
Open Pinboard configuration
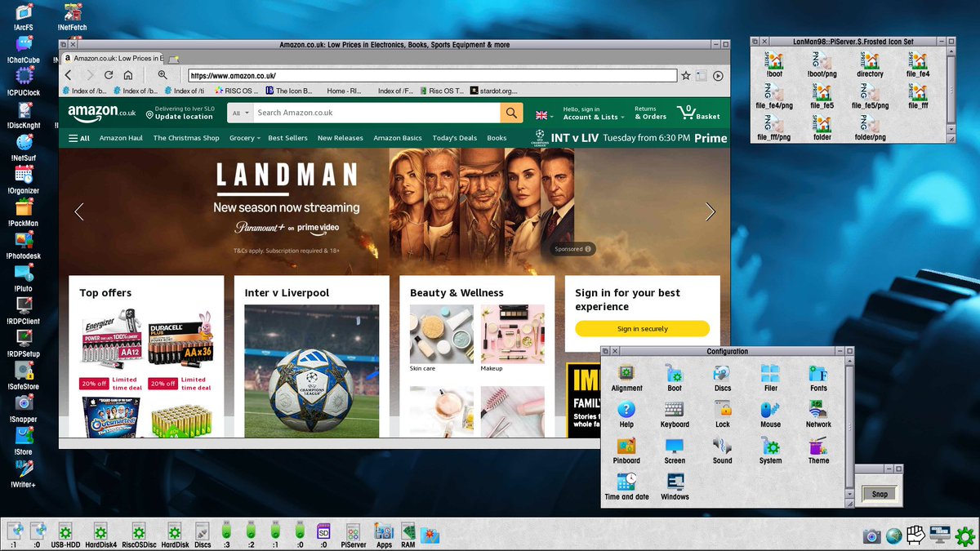[x=626, y=450]
